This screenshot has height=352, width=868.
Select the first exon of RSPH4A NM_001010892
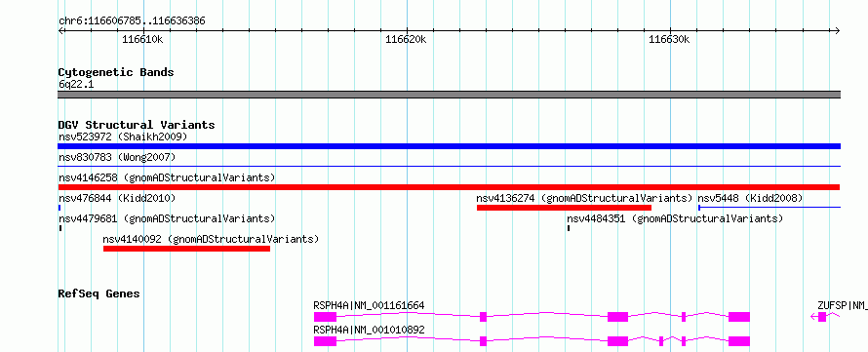325,341
